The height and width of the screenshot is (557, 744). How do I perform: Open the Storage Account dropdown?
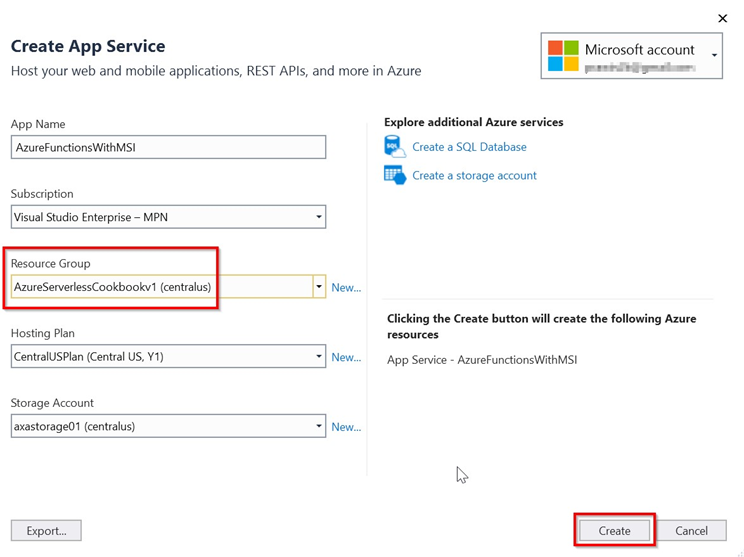pos(168,426)
